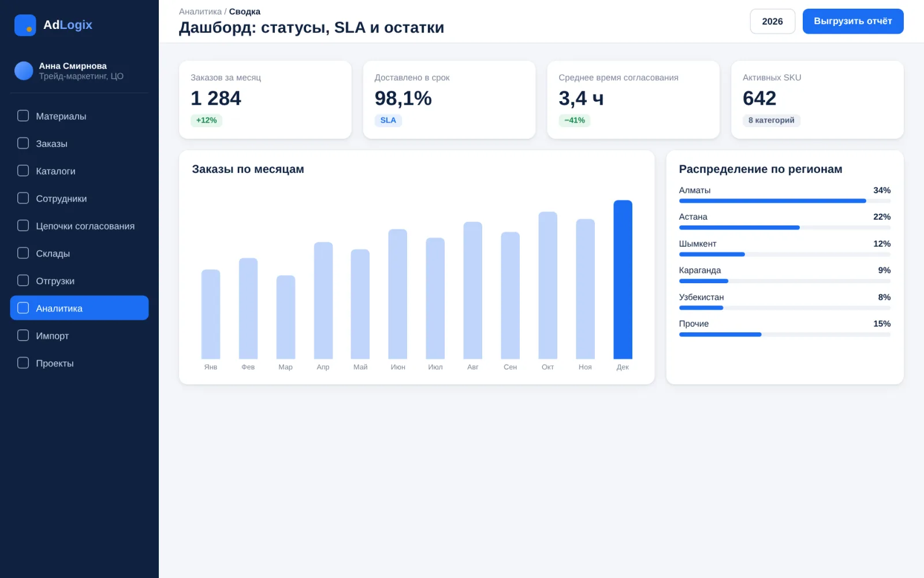Click the SLA badge
The height and width of the screenshot is (578, 924).
tap(388, 120)
